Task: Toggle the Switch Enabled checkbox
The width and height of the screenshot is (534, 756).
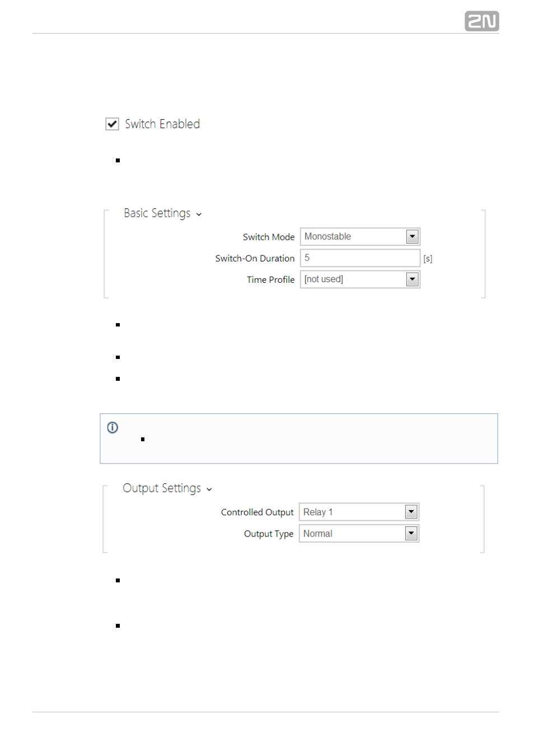Action: tap(113, 124)
